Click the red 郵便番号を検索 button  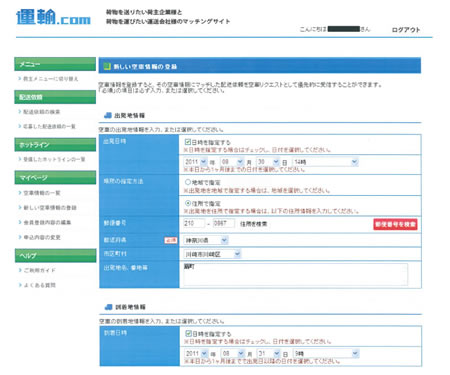[395, 224]
